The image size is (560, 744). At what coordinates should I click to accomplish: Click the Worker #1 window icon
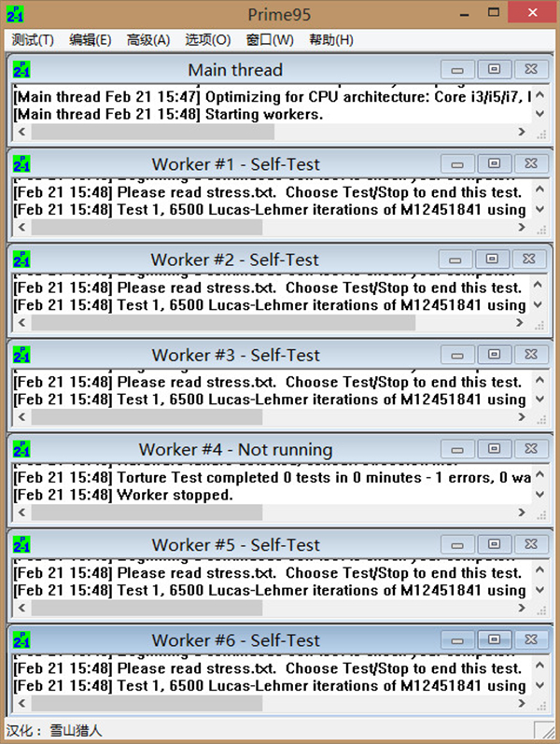(22, 164)
